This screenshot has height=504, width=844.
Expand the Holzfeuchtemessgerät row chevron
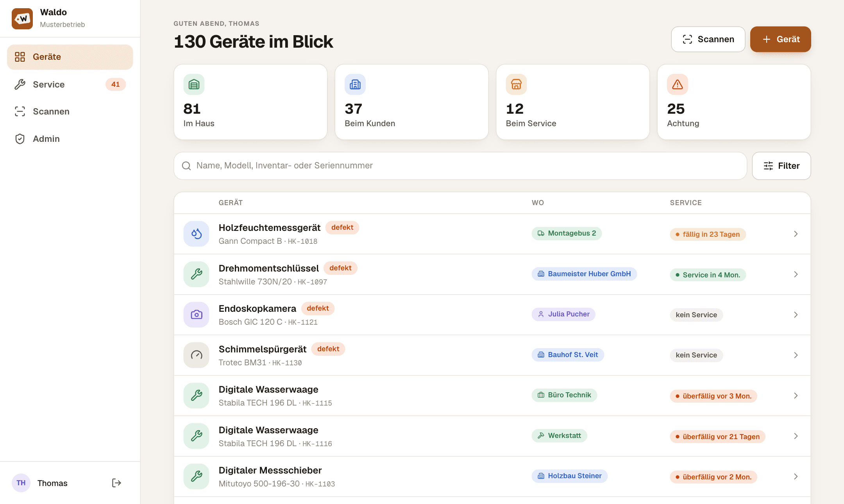pyautogui.click(x=796, y=234)
